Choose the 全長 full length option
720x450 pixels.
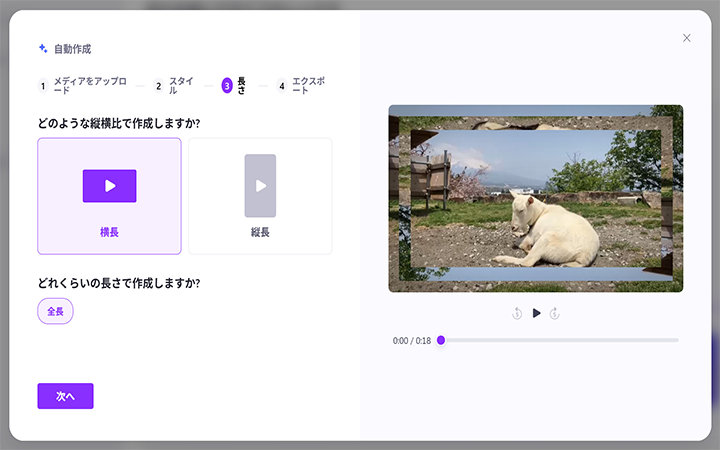pos(55,311)
